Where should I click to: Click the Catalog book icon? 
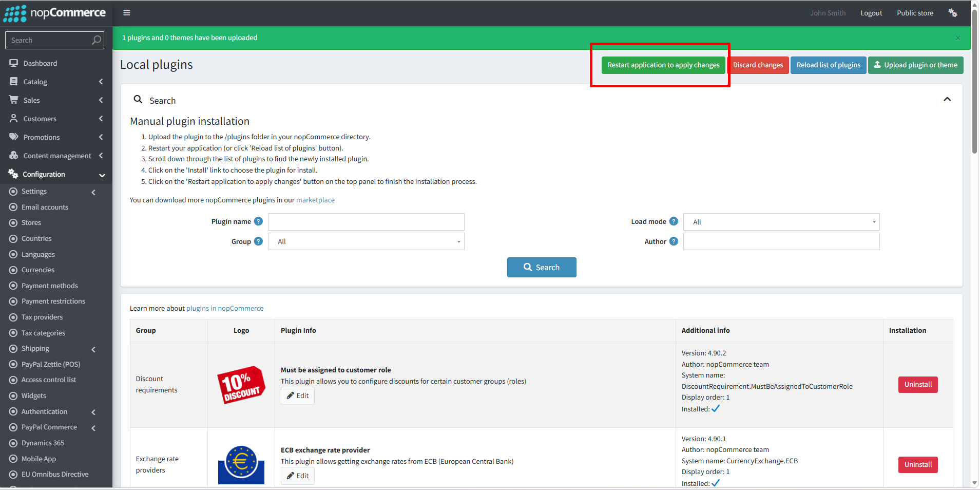(x=14, y=82)
